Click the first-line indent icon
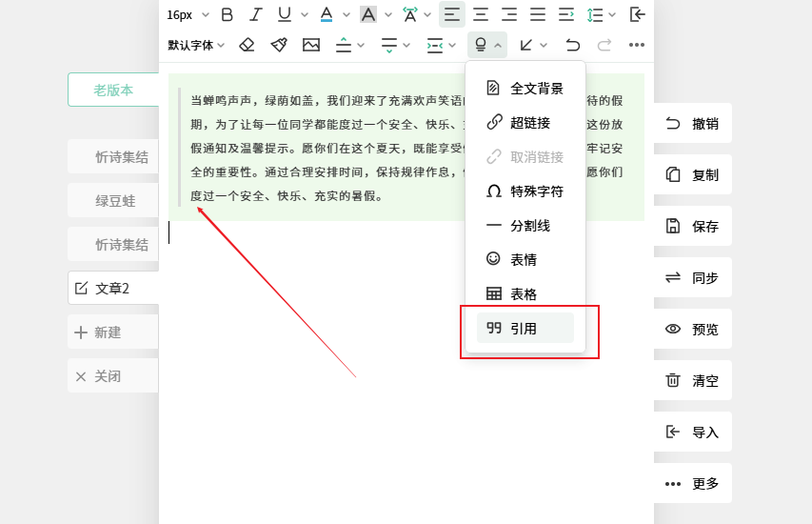Image resolution: width=812 pixels, height=524 pixels. tap(566, 14)
